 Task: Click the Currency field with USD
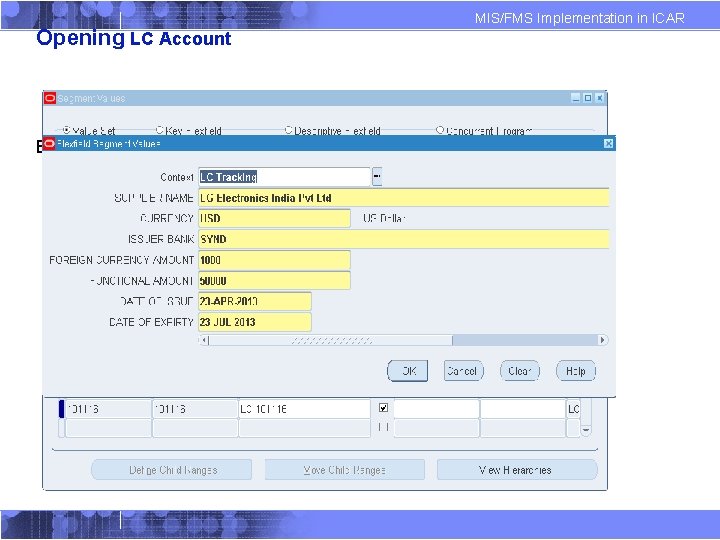(275, 218)
